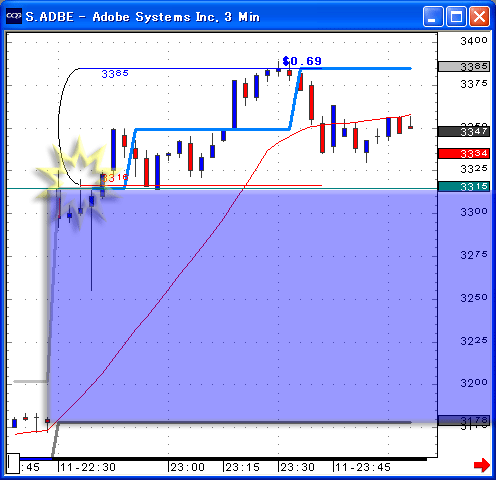Click the 3250 price scale label
This screenshot has height=480, width=496.
coord(474,297)
